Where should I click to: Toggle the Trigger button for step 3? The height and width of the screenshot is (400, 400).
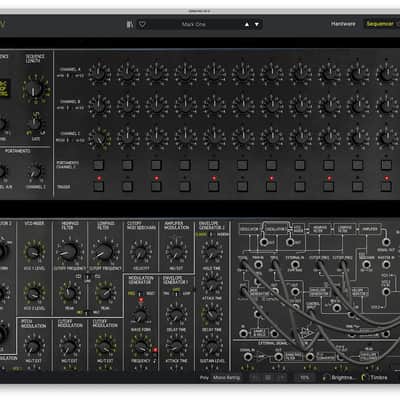[156, 186]
